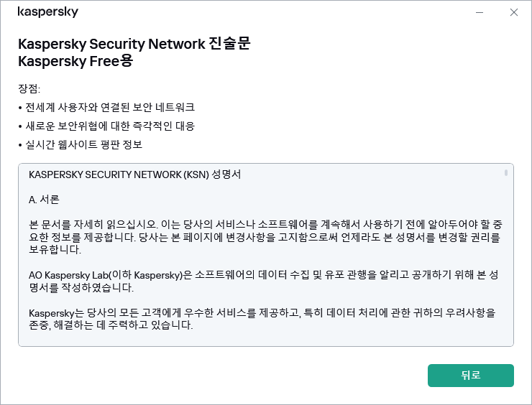Click the 뒤로 back button
Image resolution: width=532 pixels, height=405 pixels.
[470, 376]
